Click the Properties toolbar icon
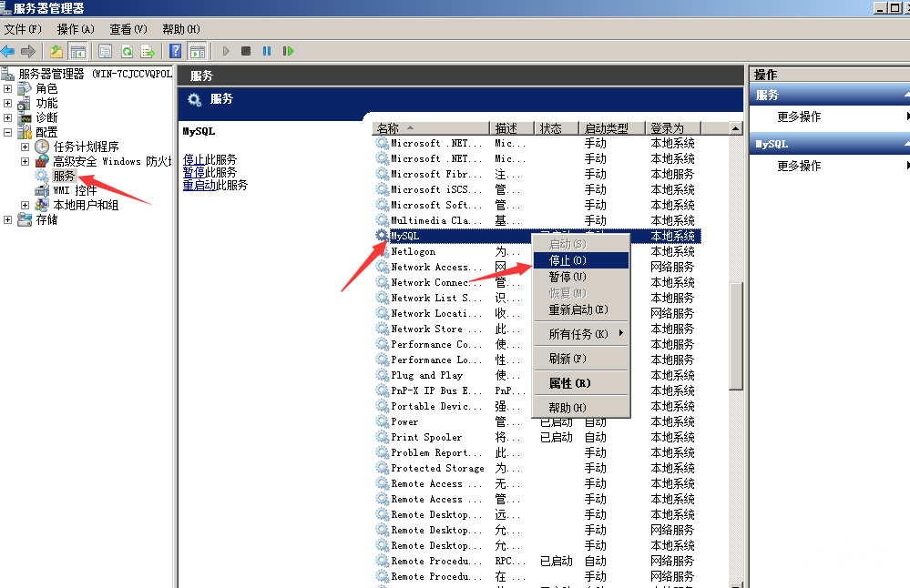Image resolution: width=910 pixels, height=588 pixels. 105,52
